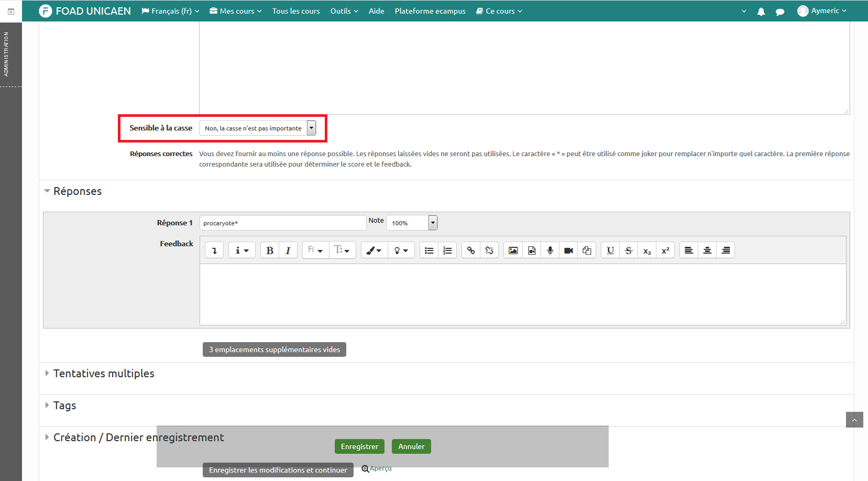Add 3 emplacements supplémentaires vides
Image resolution: width=868 pixels, height=481 pixels.
tap(274, 349)
